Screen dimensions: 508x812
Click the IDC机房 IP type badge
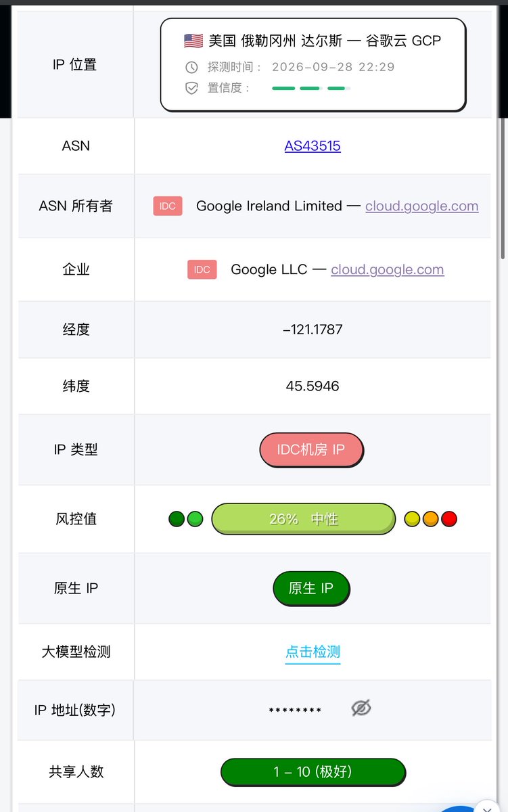click(x=311, y=449)
